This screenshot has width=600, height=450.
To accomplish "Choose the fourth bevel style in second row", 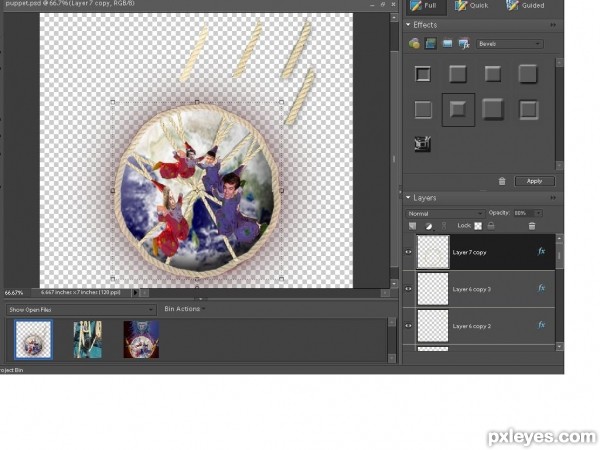I will point(529,110).
